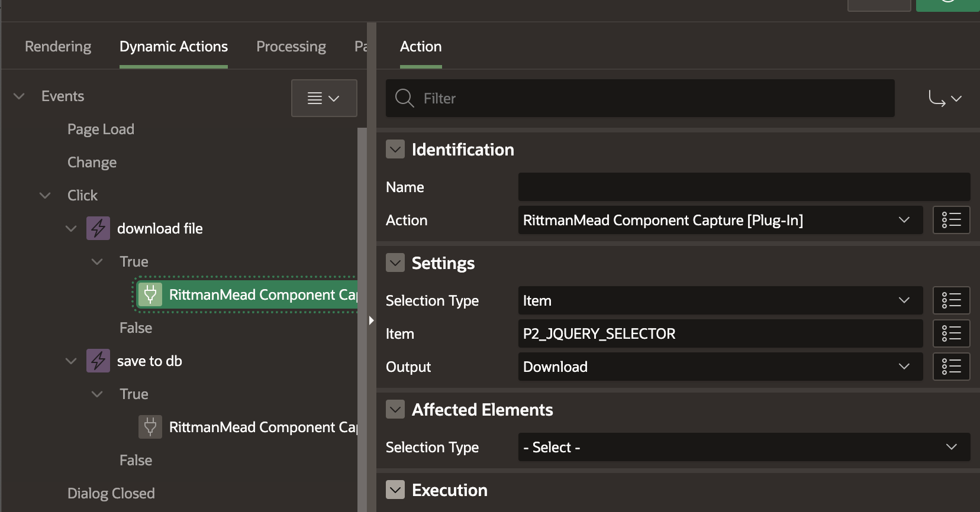Open the Processing tab
Screen dimensions: 980x512
(291, 46)
